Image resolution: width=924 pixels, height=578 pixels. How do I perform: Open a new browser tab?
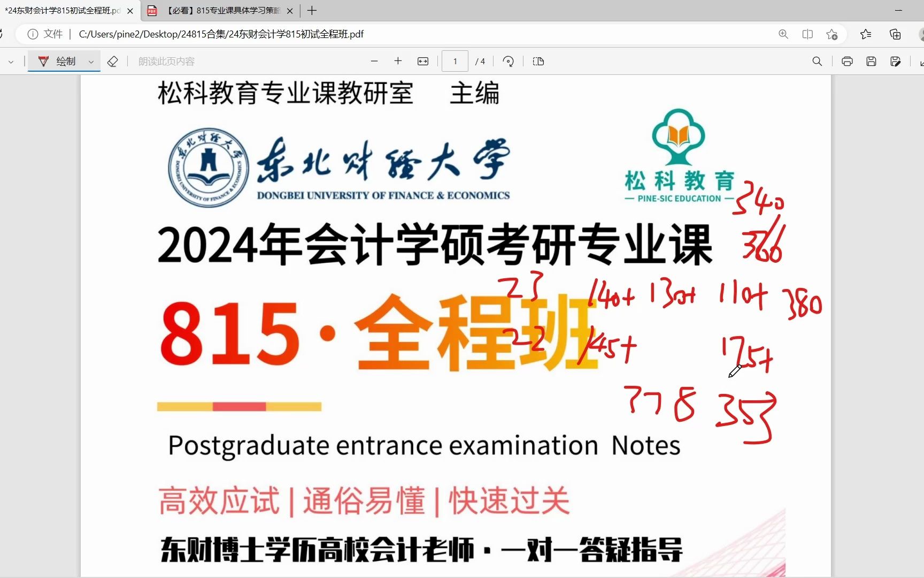coord(312,11)
